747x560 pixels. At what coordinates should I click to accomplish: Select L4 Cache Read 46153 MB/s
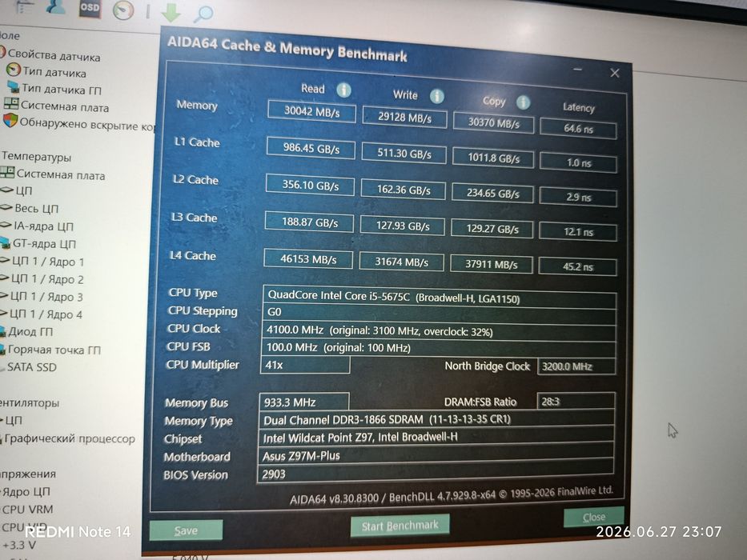(x=308, y=259)
